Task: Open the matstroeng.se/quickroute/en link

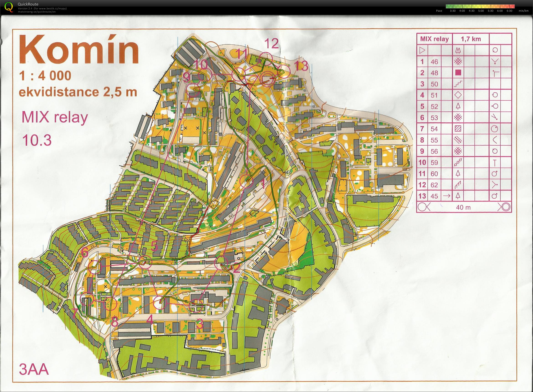Action: [37, 11]
